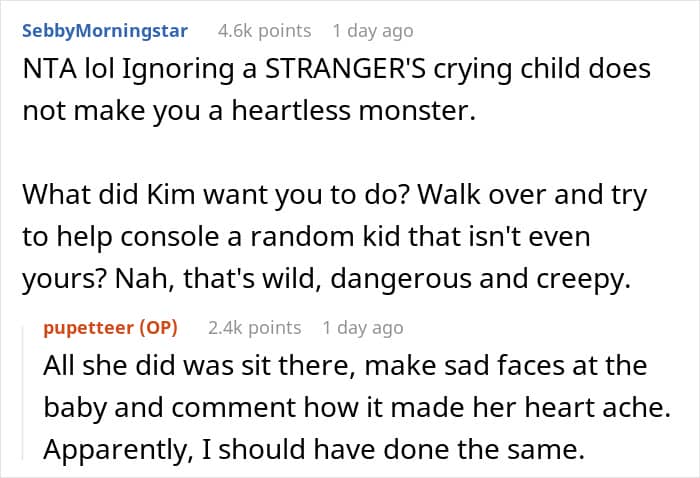
Task: Click the reply line beginning All she did
Action: (345, 366)
